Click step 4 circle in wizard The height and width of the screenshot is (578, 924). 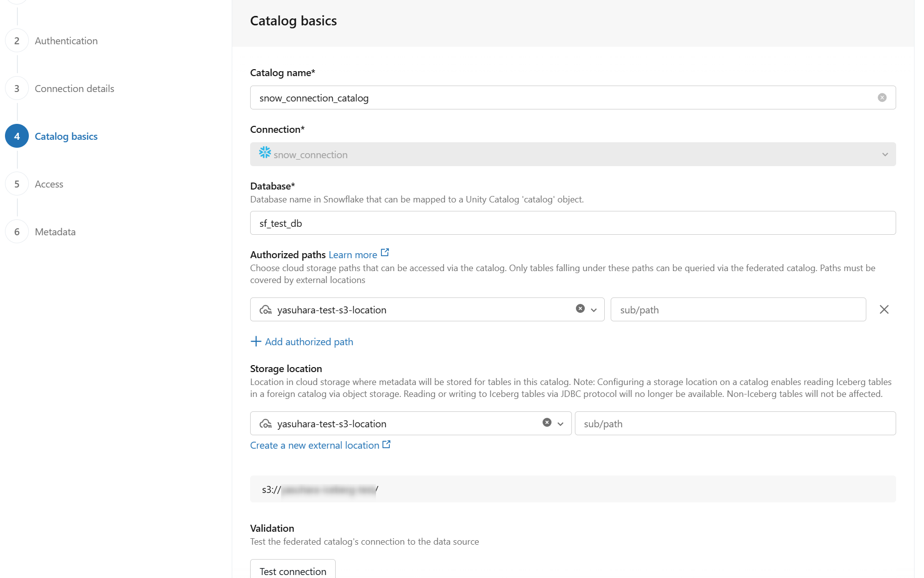click(x=17, y=136)
